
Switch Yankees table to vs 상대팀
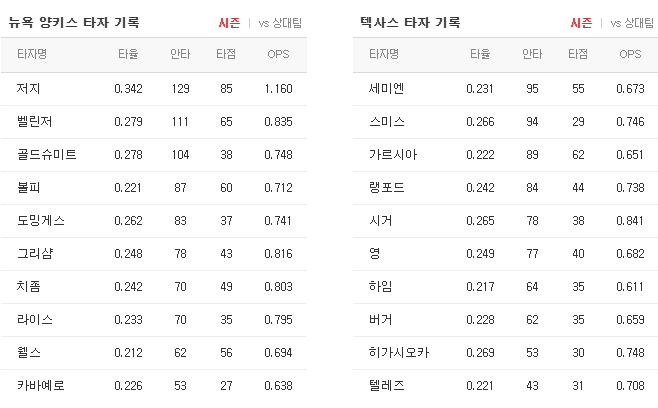click(280, 23)
